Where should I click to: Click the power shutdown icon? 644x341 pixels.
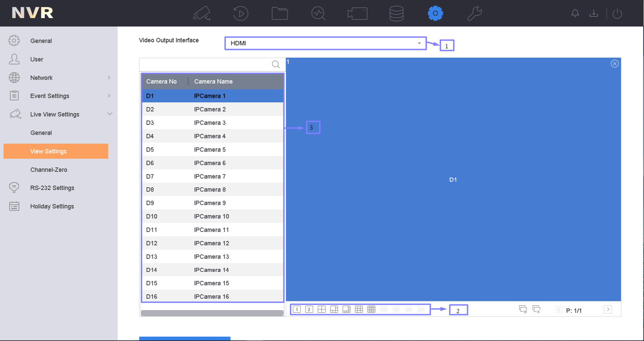coord(617,13)
